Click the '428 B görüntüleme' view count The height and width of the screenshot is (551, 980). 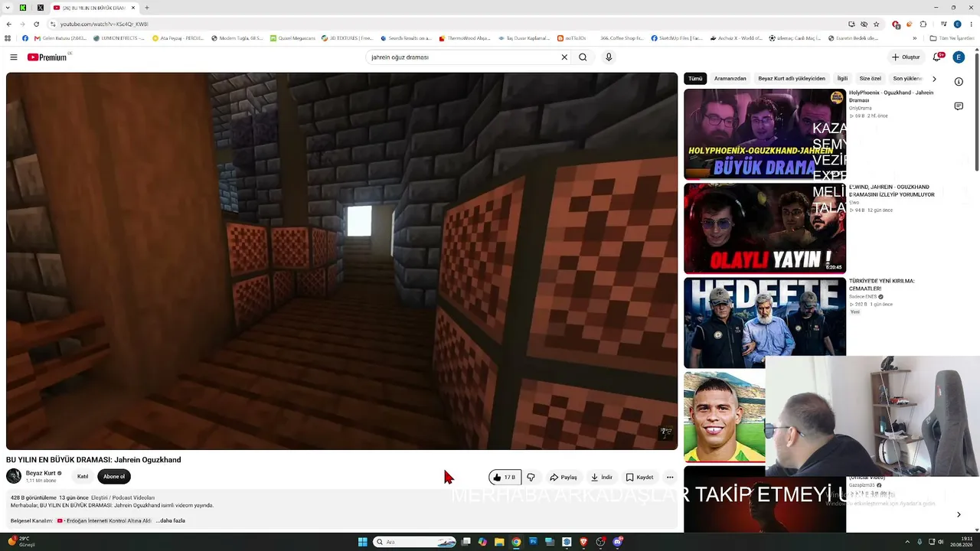[x=34, y=497]
